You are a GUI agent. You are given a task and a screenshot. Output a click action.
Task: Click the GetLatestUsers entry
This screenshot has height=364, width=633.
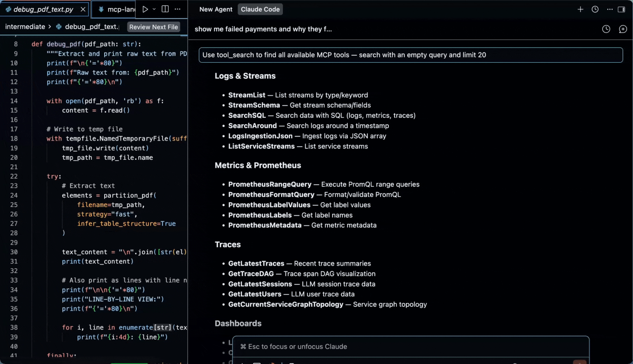click(x=291, y=294)
